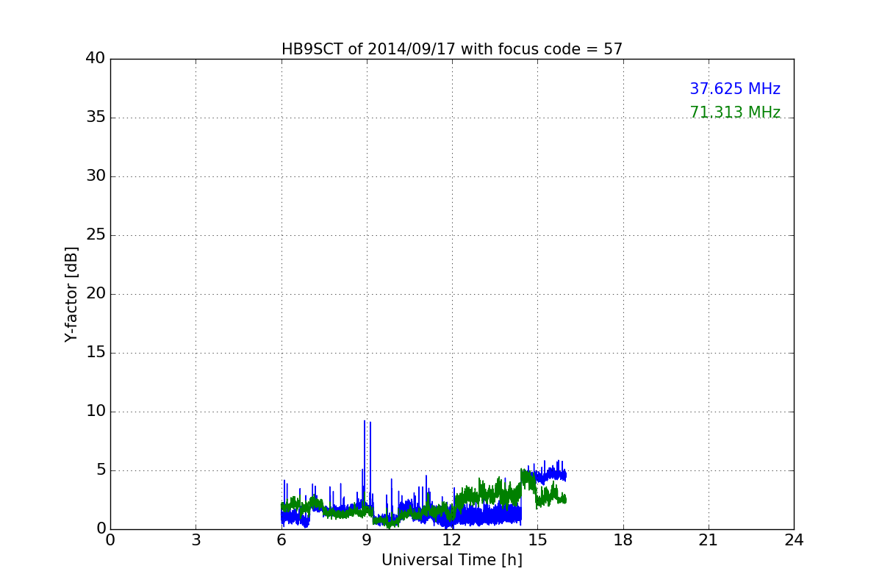
Task: Click x-axis tick label '12'
Action: (x=452, y=540)
